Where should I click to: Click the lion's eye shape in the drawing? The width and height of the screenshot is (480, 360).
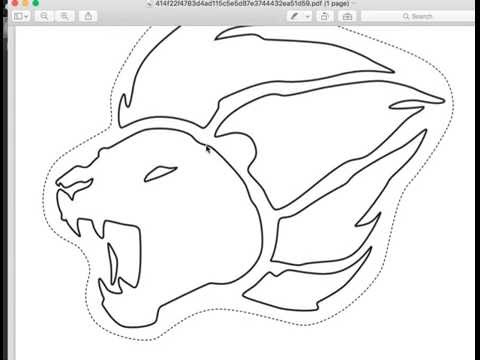[x=160, y=174]
